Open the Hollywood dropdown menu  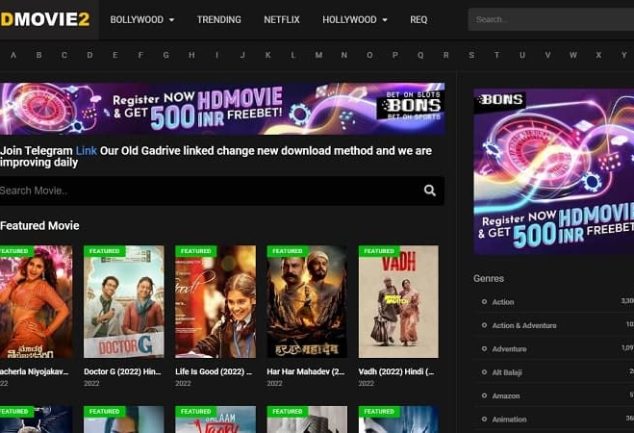pyautogui.click(x=355, y=19)
